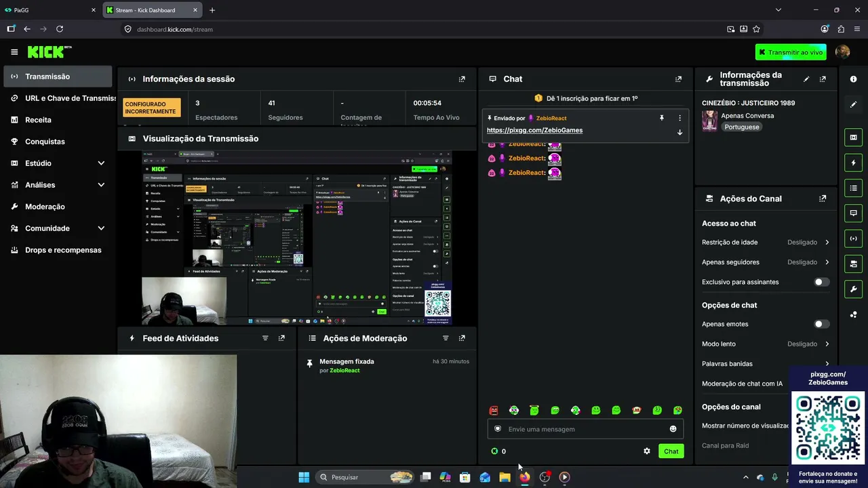This screenshot has height=488, width=868.
Task: Open chat settings gear icon
Action: (647, 451)
